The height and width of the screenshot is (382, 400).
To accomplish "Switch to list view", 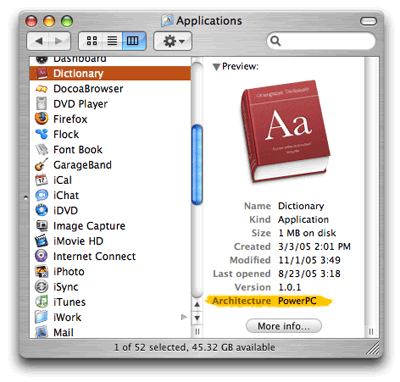I will 112,41.
